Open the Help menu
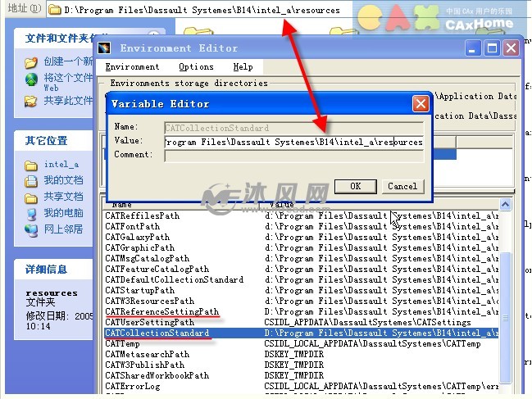This screenshot has height=399, width=532. [243, 66]
